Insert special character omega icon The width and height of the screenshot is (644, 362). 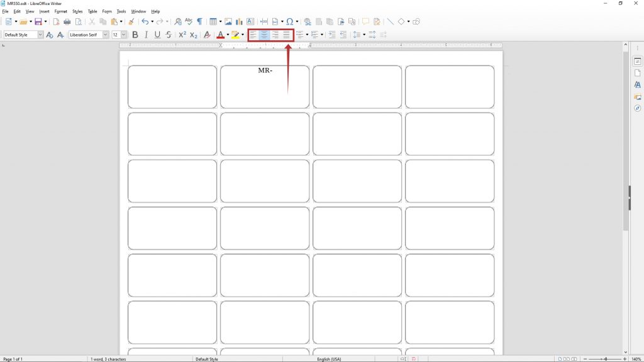click(290, 22)
